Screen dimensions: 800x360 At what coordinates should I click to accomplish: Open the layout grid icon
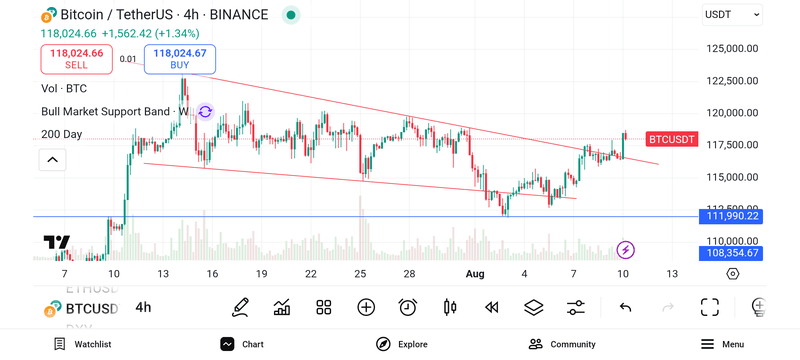pos(324,307)
